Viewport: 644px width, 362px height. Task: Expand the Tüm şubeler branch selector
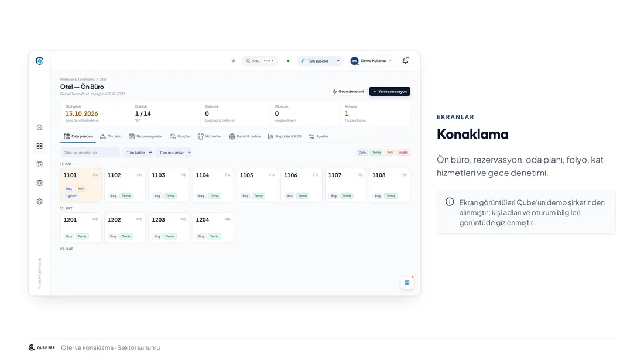tap(320, 61)
